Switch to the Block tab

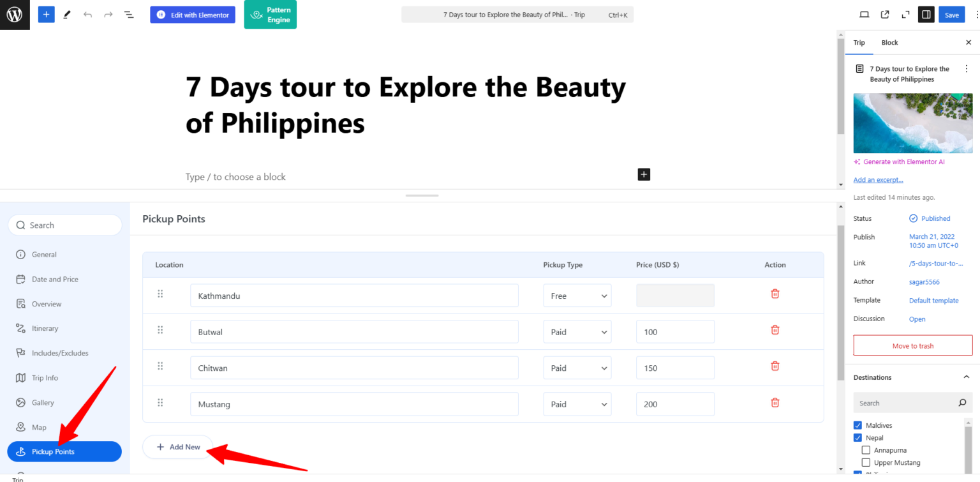tap(889, 42)
